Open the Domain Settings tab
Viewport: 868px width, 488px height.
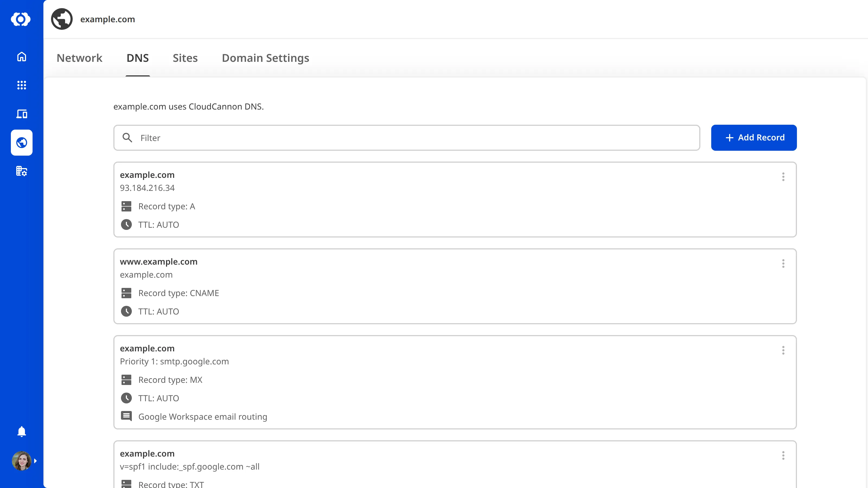point(266,58)
